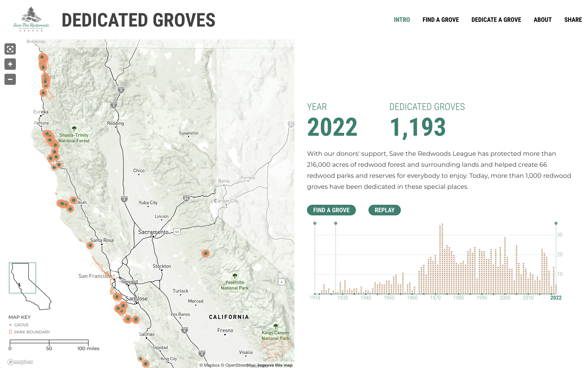The height and width of the screenshot is (368, 588).
Task: Select the grove marker near Santa Rosa
Action: [x=90, y=245]
